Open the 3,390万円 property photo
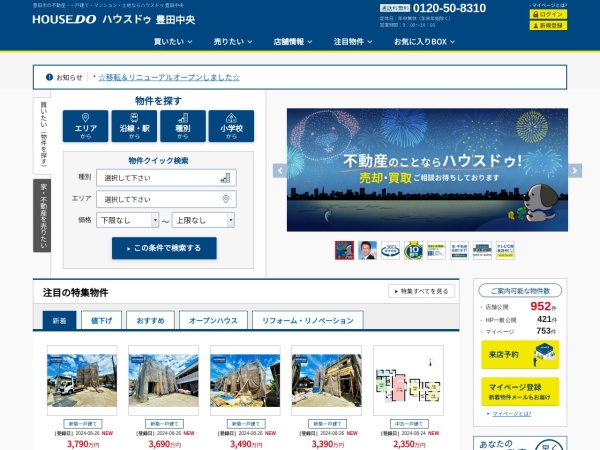This screenshot has height=450, width=600. coord(326,380)
